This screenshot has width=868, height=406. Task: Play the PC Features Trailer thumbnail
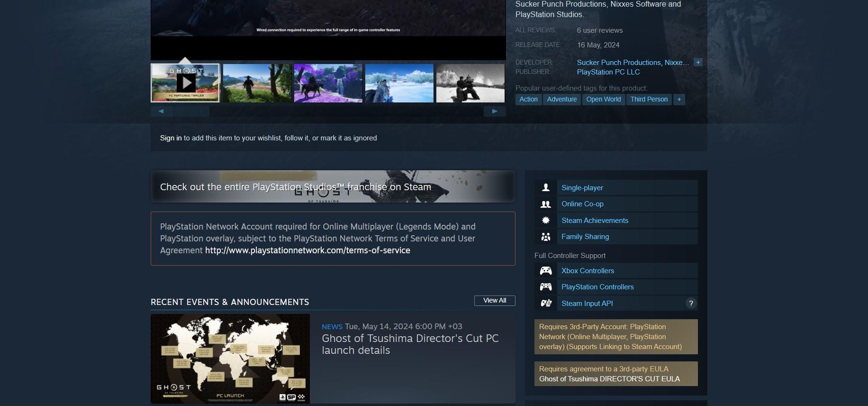185,83
